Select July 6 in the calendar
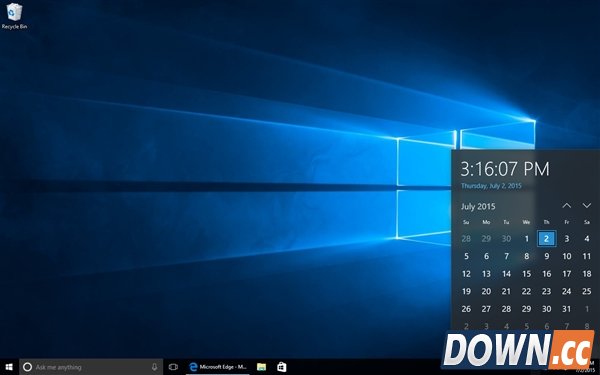The width and height of the screenshot is (600, 375). [486, 256]
